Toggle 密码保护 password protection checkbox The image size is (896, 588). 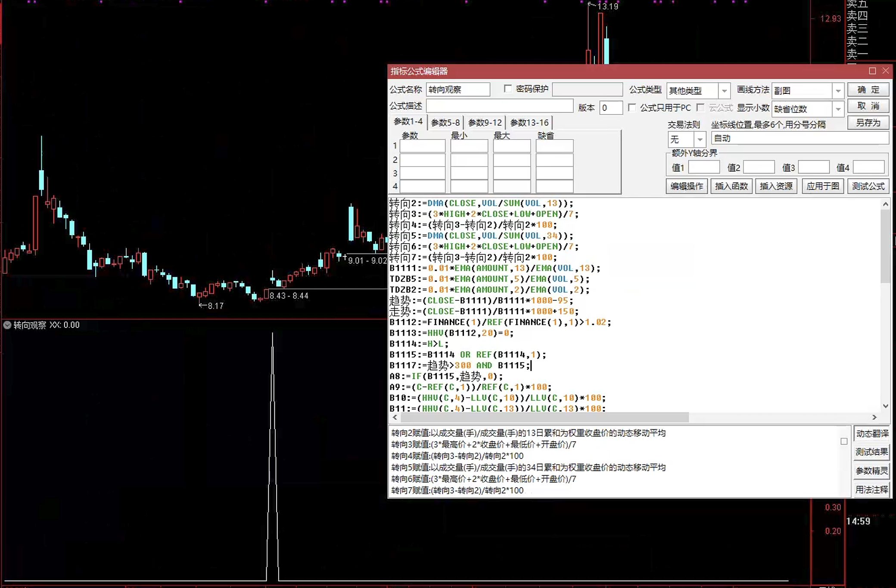(x=508, y=89)
